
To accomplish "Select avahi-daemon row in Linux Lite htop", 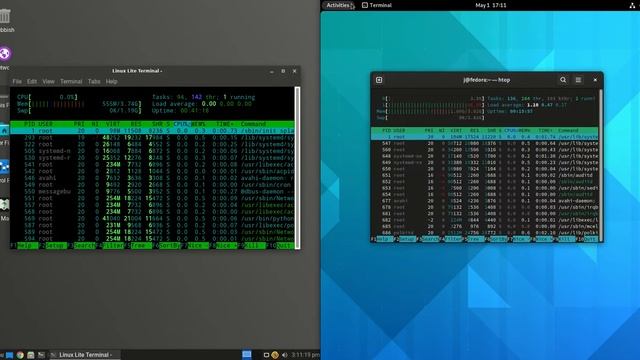I will (152, 178).
